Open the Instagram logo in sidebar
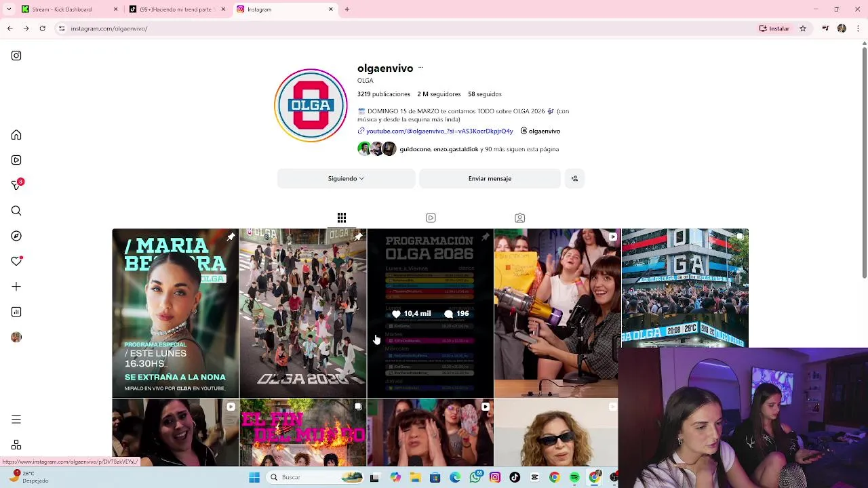This screenshot has height=488, width=868. coord(16,56)
